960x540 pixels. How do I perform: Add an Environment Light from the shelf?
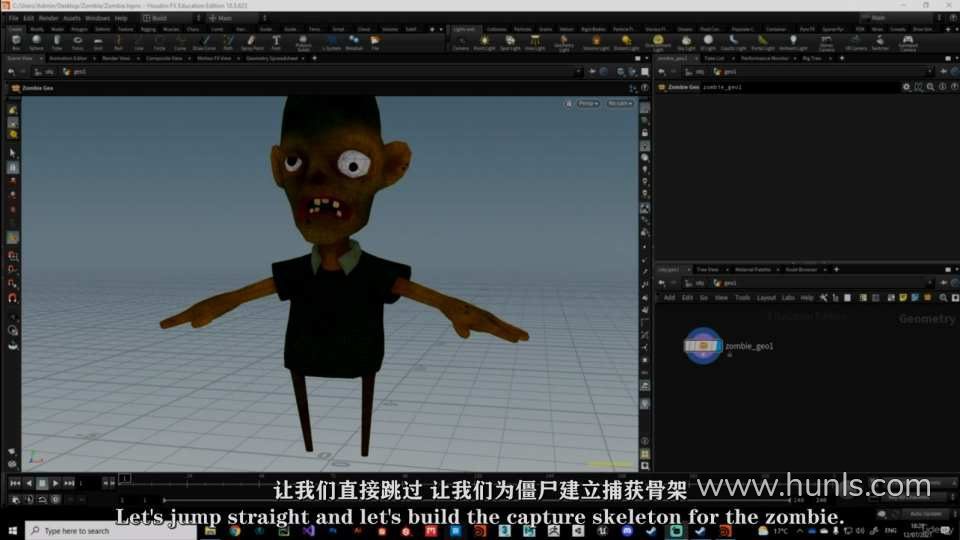[658, 42]
